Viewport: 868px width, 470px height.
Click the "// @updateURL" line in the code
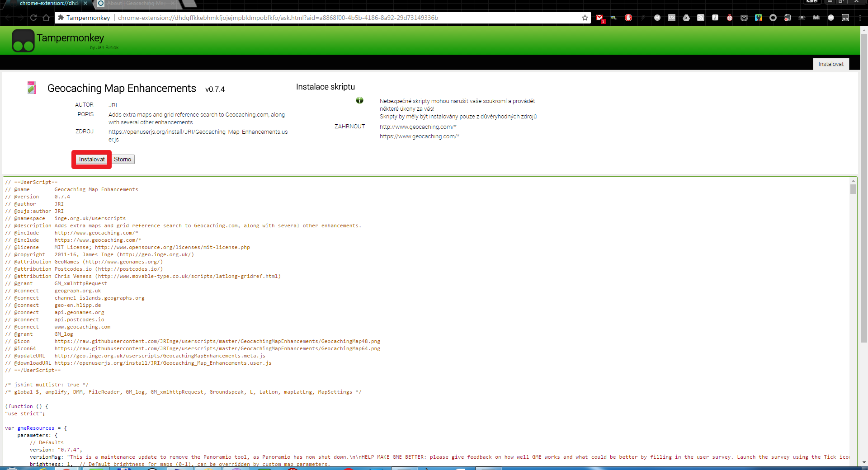[135, 356]
